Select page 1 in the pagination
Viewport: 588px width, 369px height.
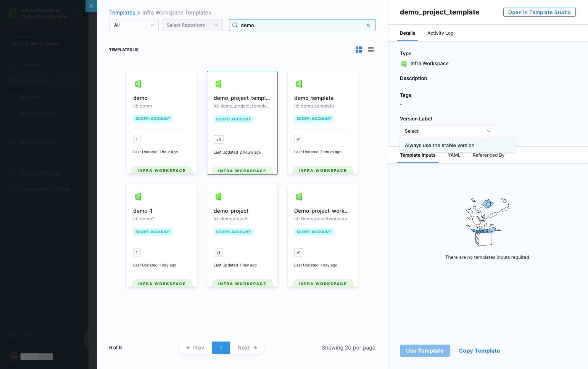click(221, 348)
